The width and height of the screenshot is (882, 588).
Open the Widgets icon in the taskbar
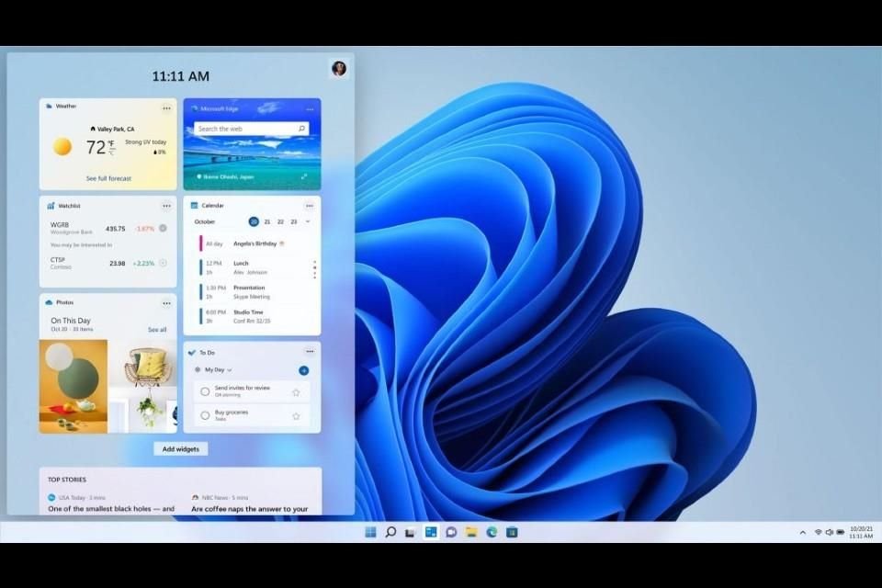pos(429,532)
